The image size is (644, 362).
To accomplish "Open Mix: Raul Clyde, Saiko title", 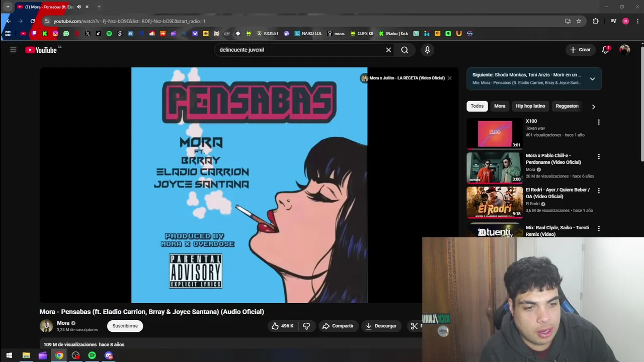I will (557, 231).
